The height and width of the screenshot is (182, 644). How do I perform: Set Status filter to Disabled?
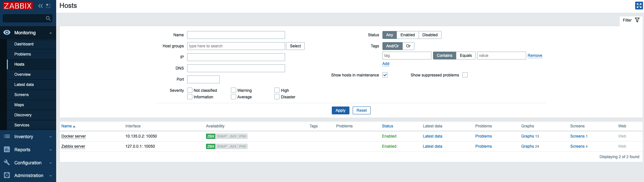point(430,35)
